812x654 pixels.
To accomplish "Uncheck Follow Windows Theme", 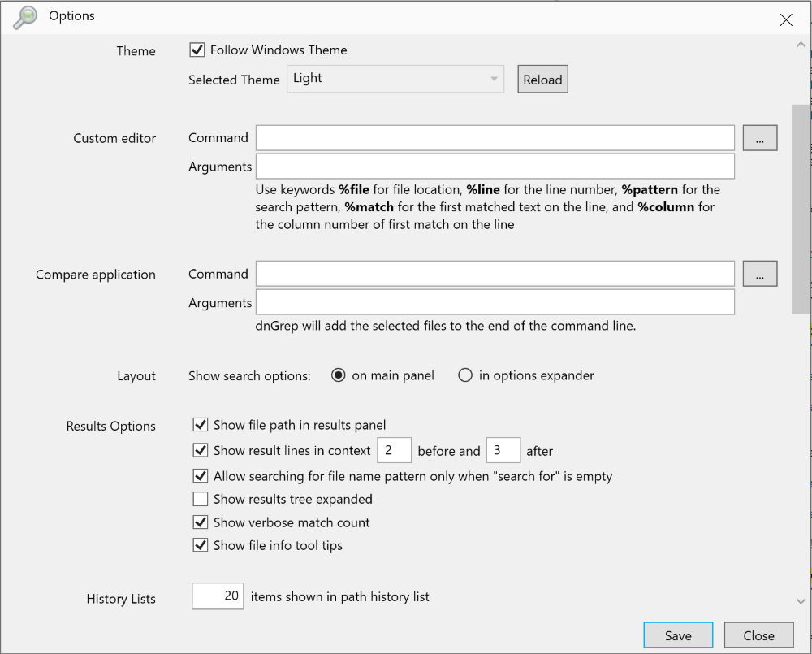I will [197, 50].
